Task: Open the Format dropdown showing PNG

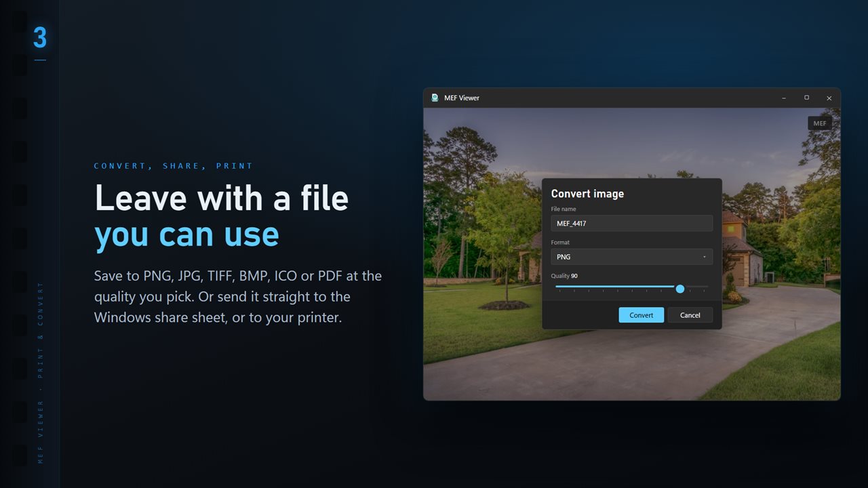Action: tap(631, 257)
